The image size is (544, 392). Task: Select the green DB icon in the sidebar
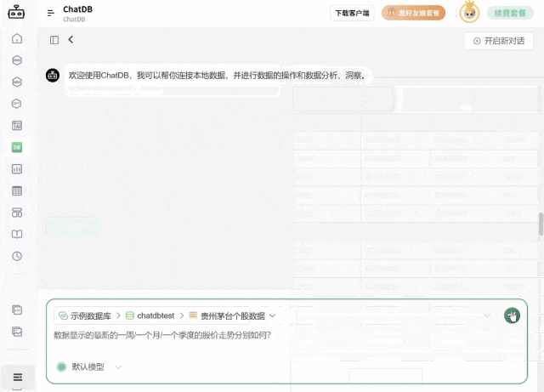tap(17, 147)
